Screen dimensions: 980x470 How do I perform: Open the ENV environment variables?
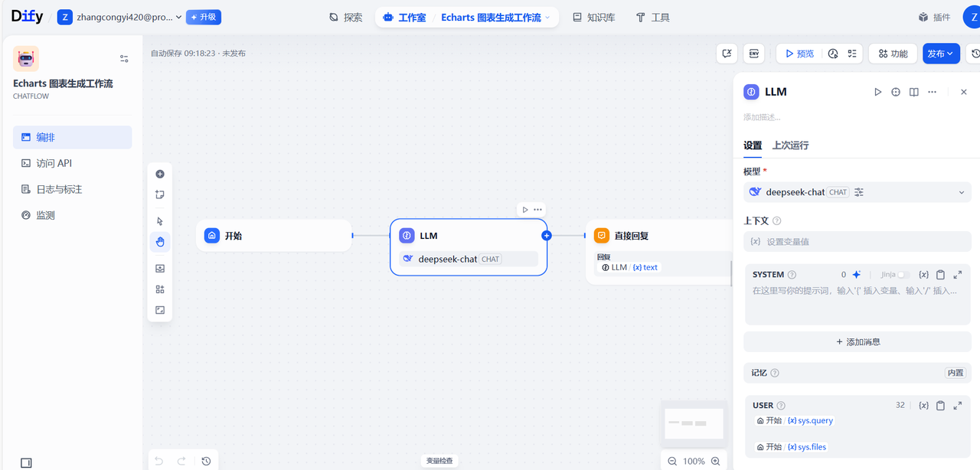coord(754,54)
